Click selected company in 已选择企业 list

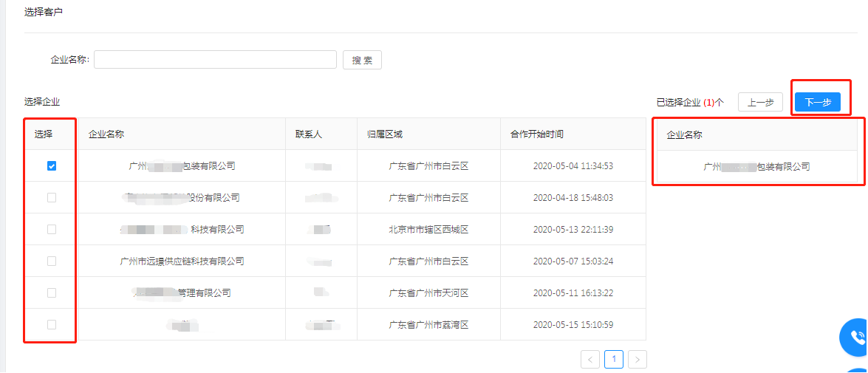tap(756, 167)
